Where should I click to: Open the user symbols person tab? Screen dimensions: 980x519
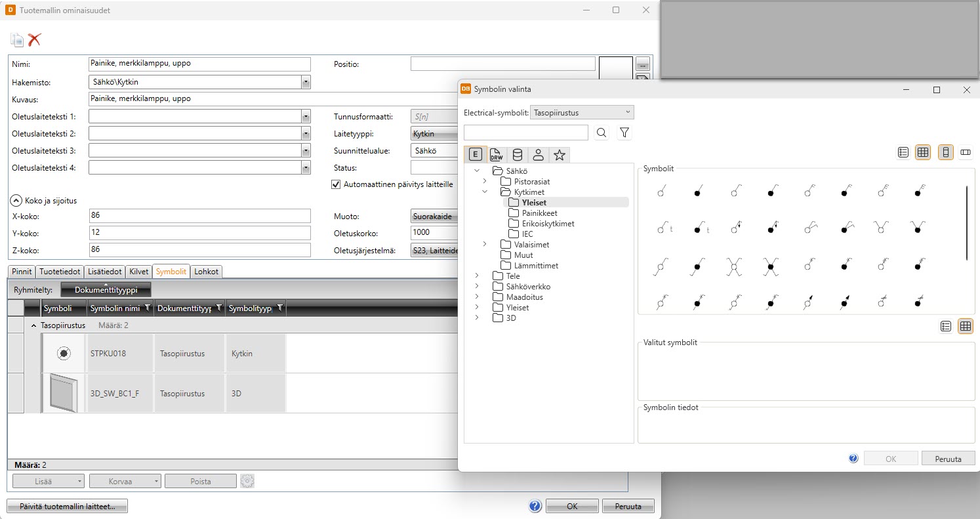point(538,155)
